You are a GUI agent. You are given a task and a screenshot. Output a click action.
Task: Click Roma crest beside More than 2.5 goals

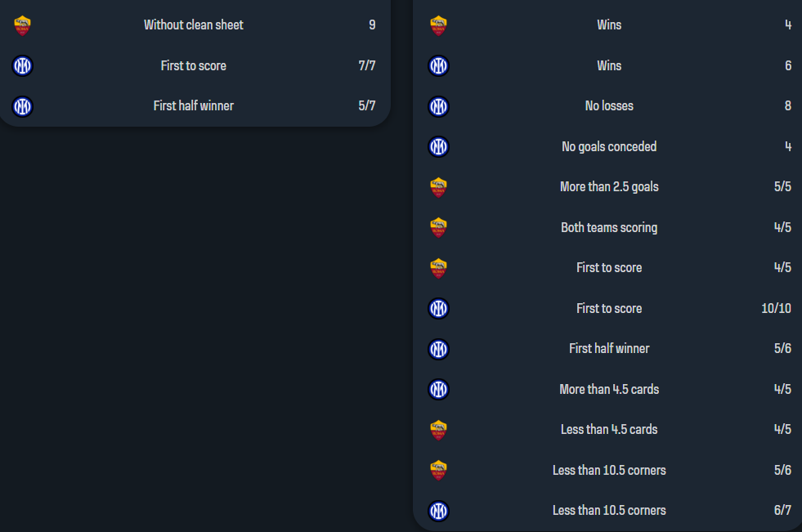coord(439,187)
